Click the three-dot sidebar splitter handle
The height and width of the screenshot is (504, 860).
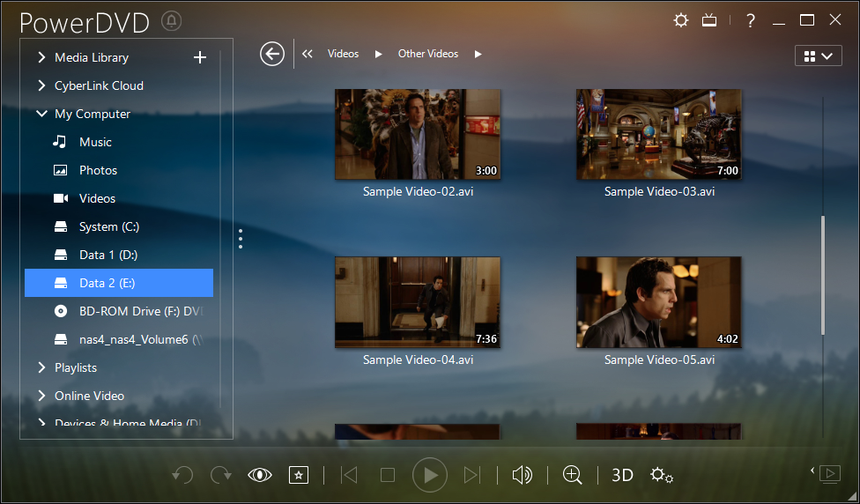point(241,239)
